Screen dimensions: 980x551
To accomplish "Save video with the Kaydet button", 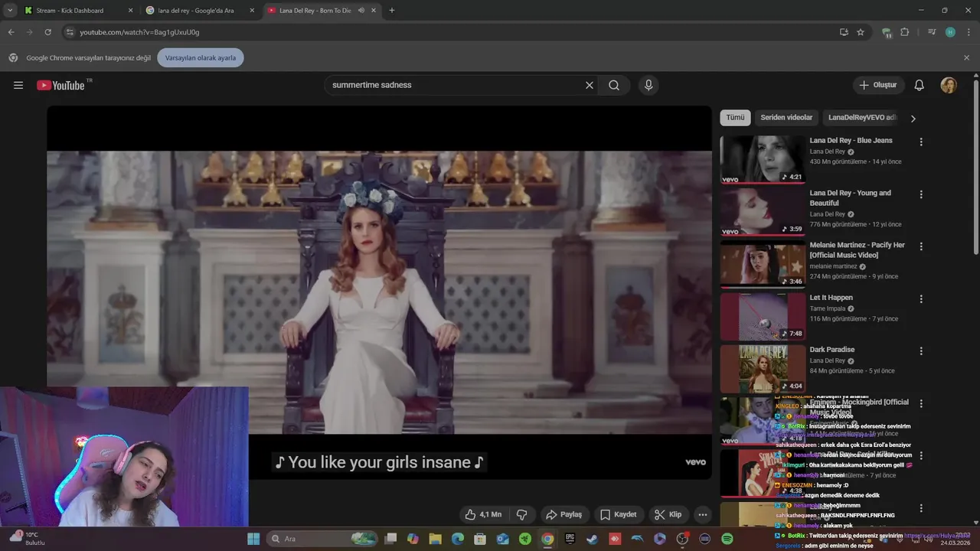I will pyautogui.click(x=619, y=514).
